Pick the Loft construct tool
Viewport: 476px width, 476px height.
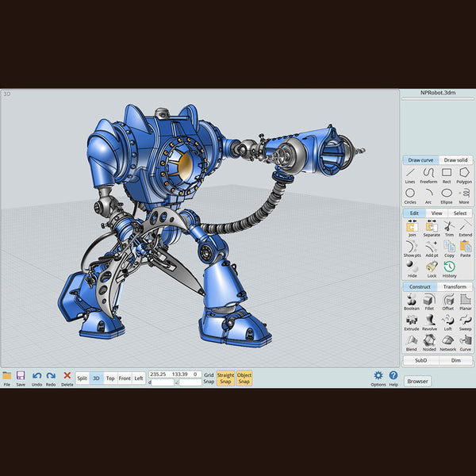(448, 322)
